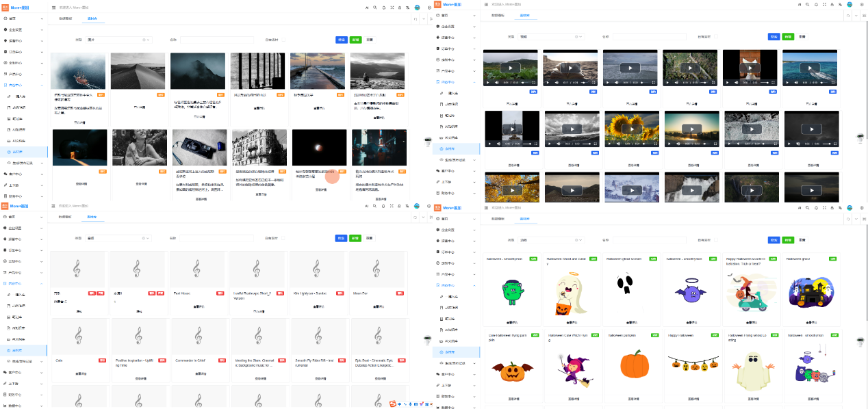Open the type dropdown in the video panel

point(550,36)
